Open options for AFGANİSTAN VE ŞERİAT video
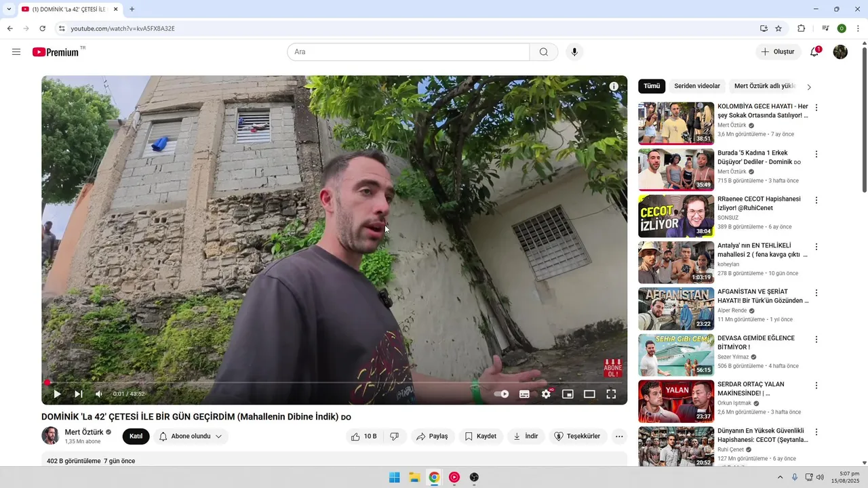The height and width of the screenshot is (488, 868). click(x=816, y=293)
